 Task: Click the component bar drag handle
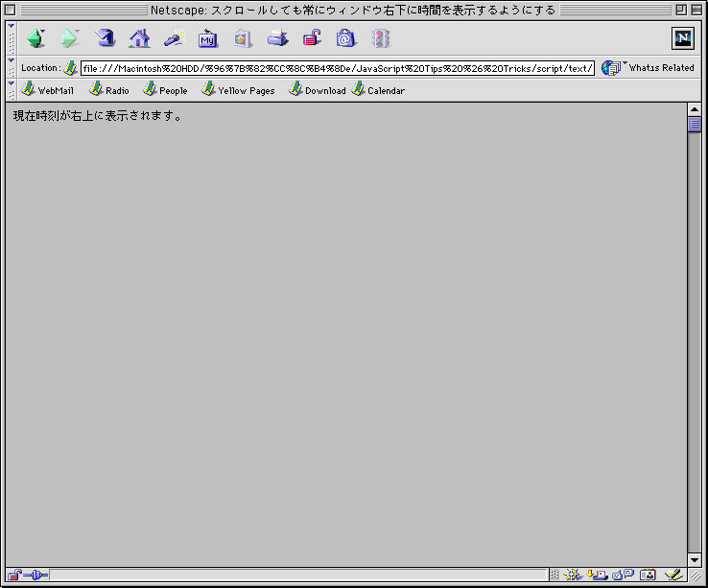click(x=555, y=575)
